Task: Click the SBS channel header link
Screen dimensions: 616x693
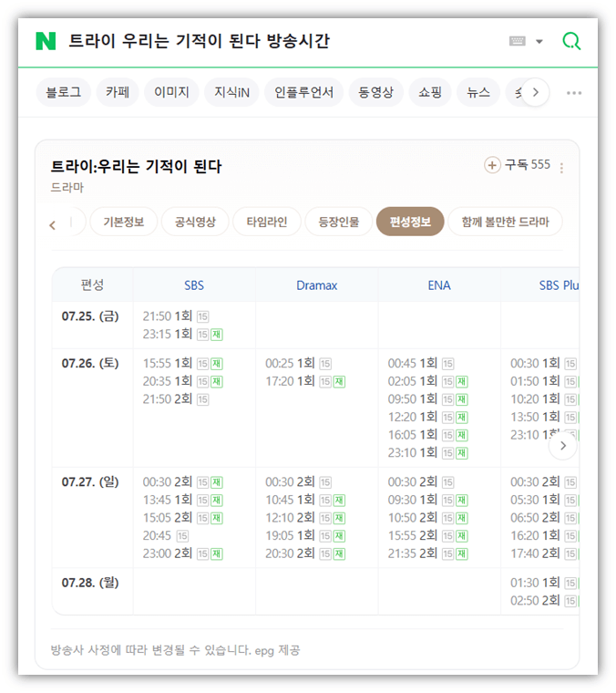Action: pos(194,285)
